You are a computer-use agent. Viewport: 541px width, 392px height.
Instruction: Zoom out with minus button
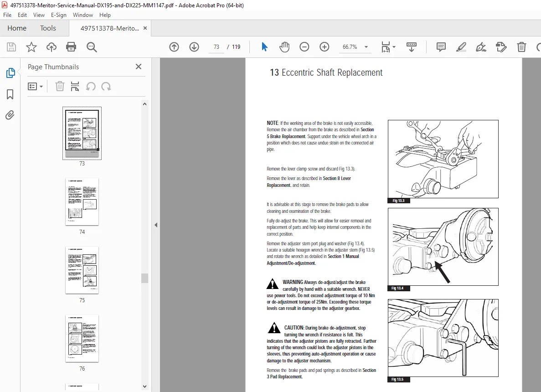tap(304, 47)
